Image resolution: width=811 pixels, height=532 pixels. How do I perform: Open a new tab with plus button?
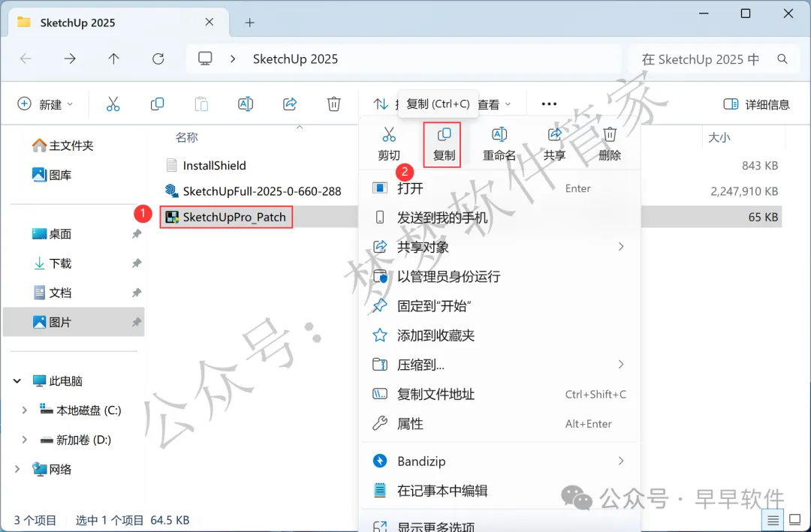pos(250,23)
